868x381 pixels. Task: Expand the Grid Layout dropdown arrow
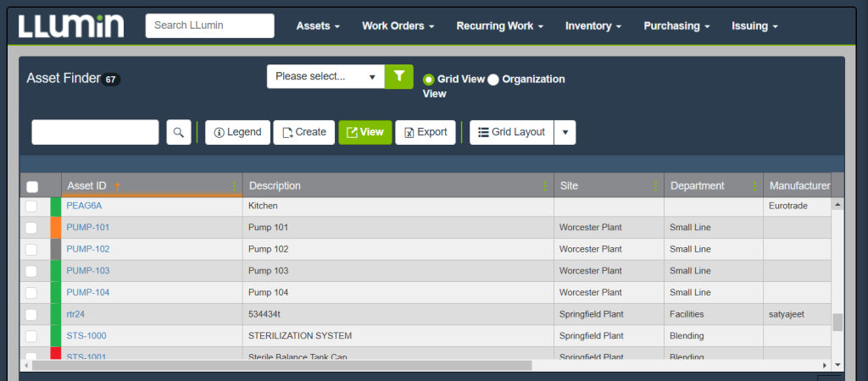tap(565, 132)
